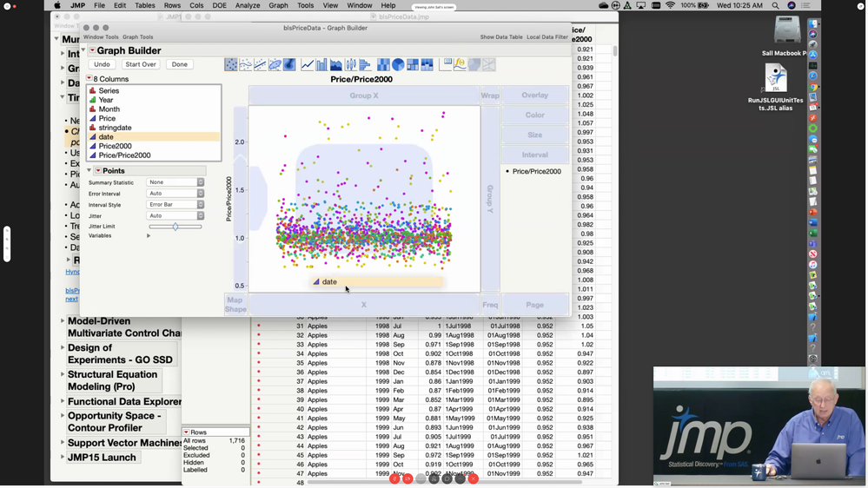Open the Analyze menu
868x488 pixels.
pos(248,5)
